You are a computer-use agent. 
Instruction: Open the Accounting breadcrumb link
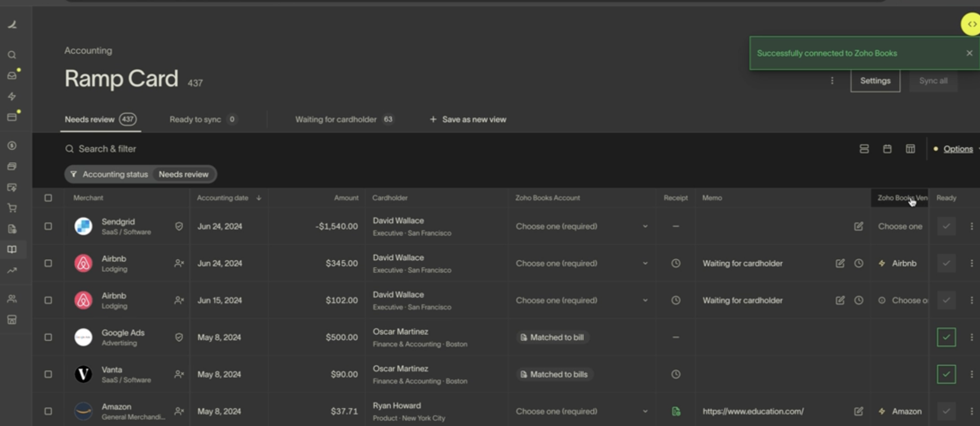(x=88, y=50)
